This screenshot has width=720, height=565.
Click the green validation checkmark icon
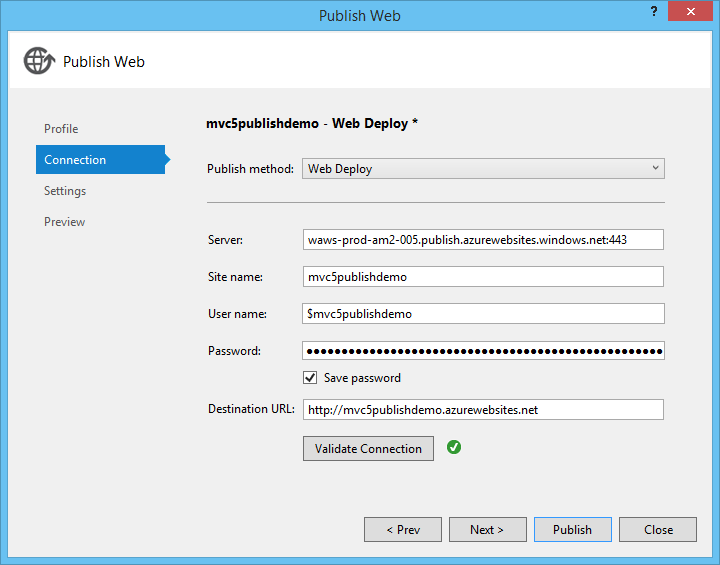coord(454,447)
